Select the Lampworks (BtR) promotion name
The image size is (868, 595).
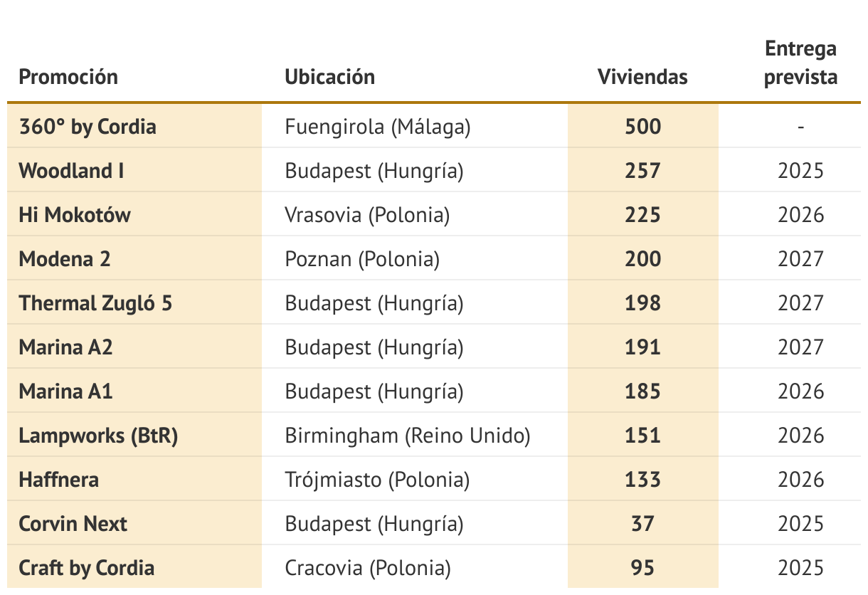pos(98,436)
